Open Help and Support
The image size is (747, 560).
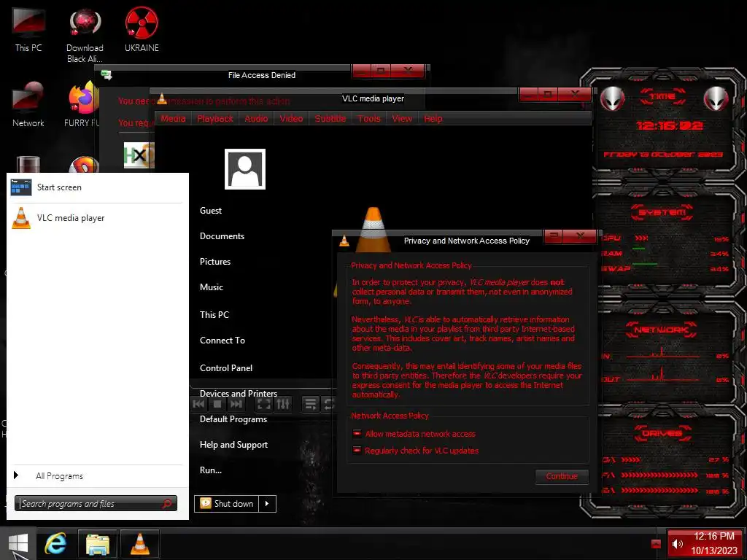point(233,445)
